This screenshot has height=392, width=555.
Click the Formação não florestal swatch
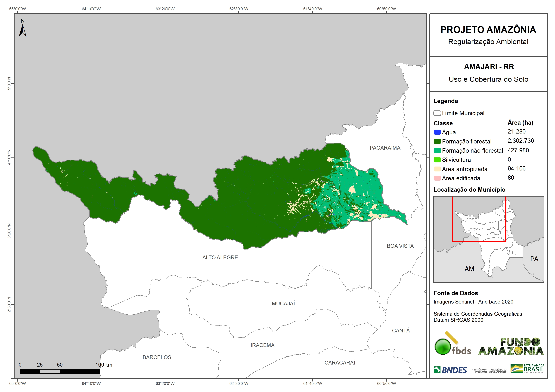click(x=437, y=150)
